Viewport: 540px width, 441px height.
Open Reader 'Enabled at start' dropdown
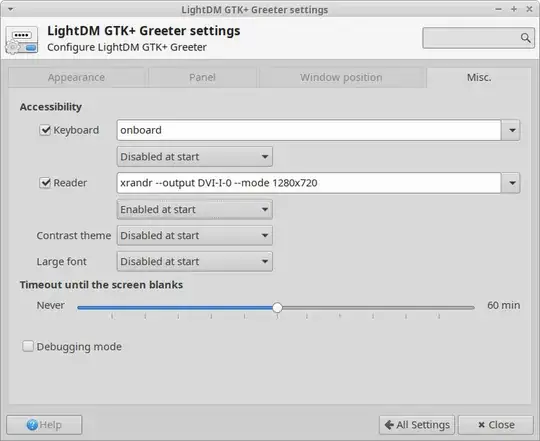point(195,209)
